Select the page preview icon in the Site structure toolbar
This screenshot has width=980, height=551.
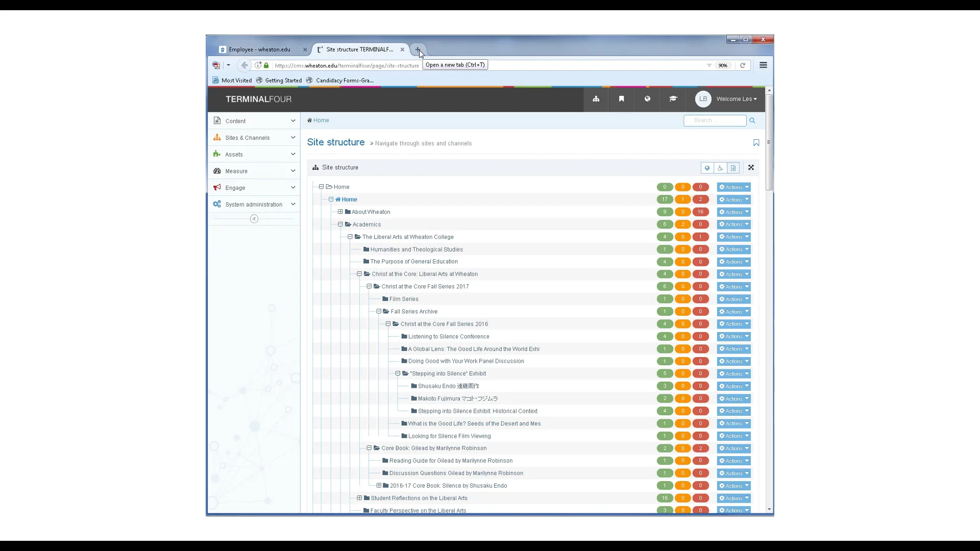coord(733,168)
